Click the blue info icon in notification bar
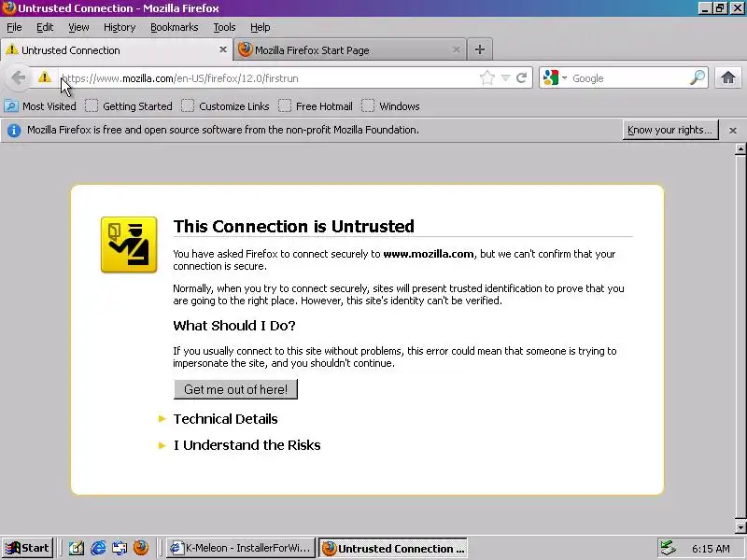 (x=14, y=130)
